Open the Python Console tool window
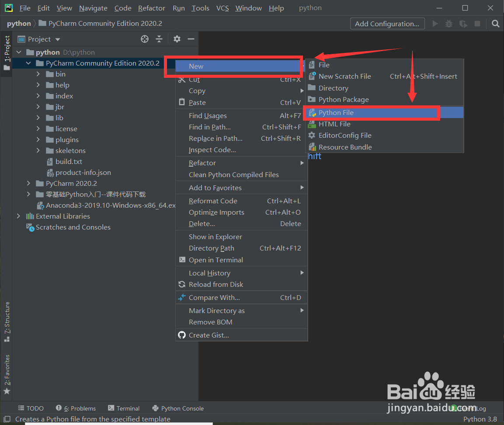 pyautogui.click(x=178, y=408)
